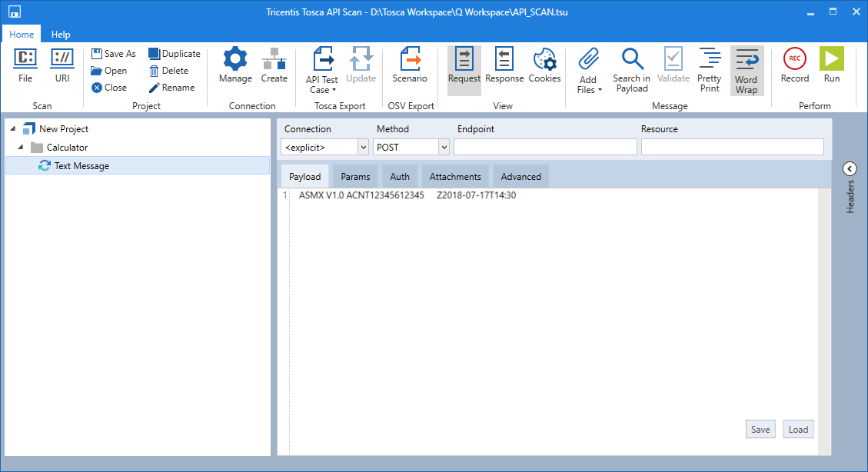Viewport: 868px width, 472px height.
Task: Start recording with the Record button
Action: point(794,65)
